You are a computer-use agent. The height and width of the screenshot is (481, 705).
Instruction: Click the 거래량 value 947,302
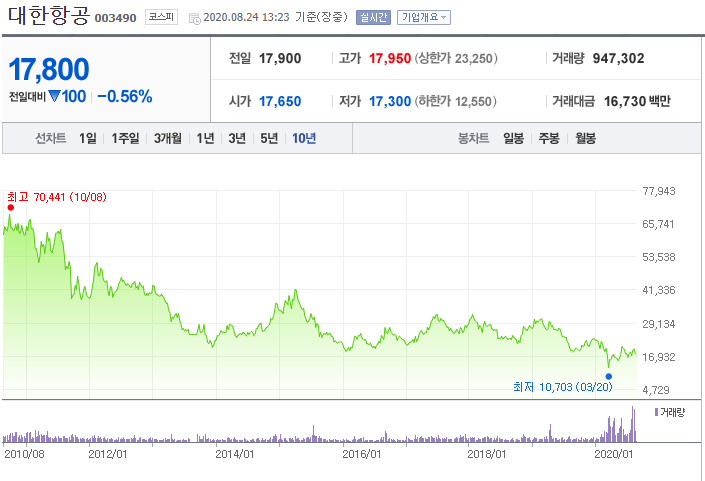(618, 58)
